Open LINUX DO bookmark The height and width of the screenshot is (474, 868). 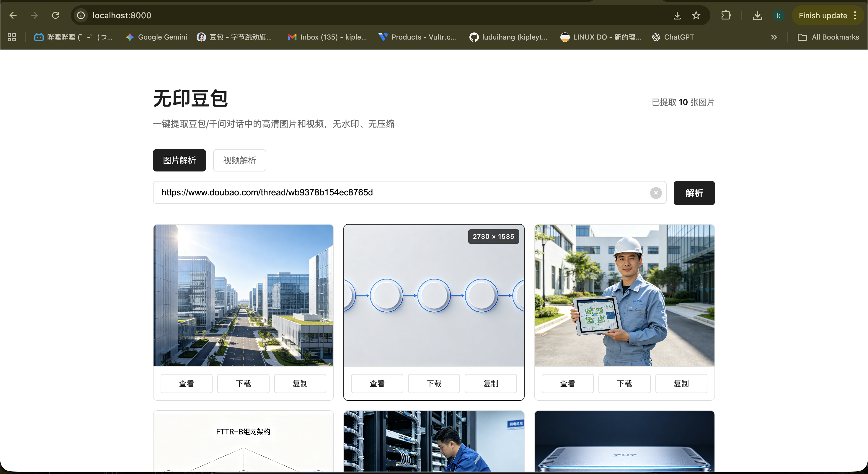[601, 37]
